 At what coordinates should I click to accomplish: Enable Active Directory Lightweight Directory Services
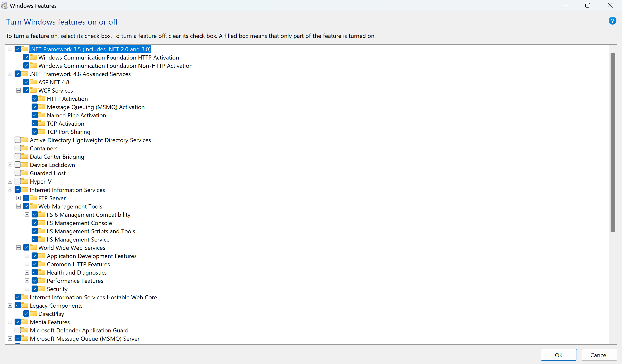point(17,140)
